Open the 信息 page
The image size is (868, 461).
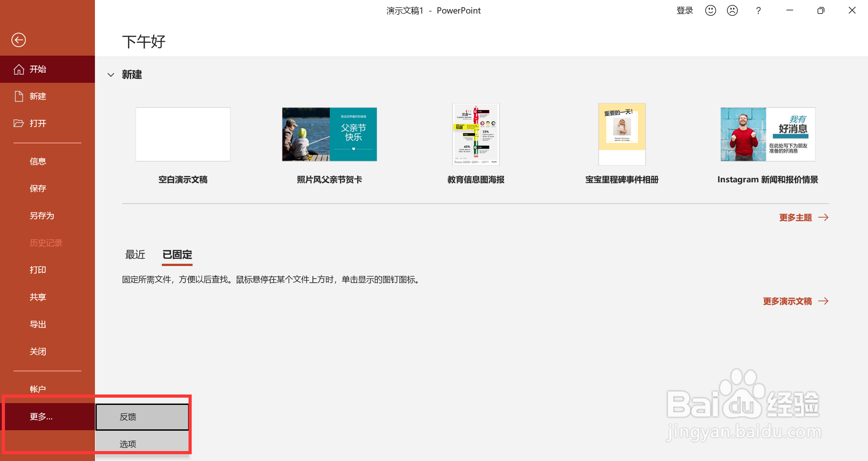pos(47,162)
